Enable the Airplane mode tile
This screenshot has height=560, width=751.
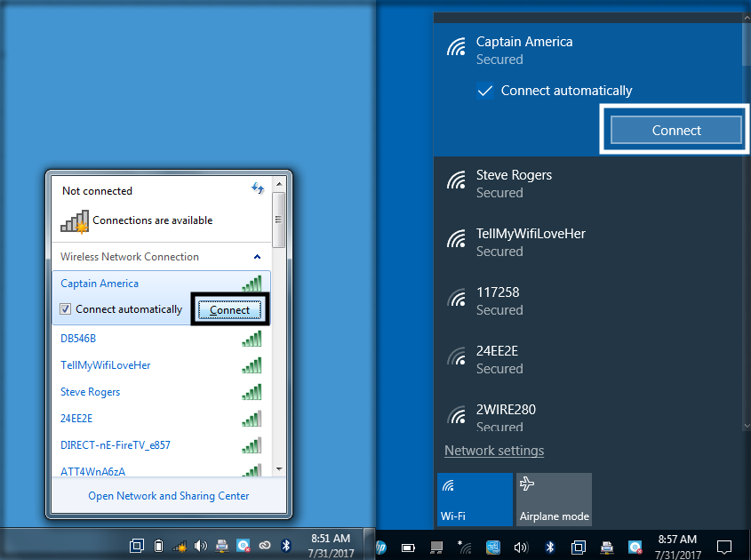(554, 499)
